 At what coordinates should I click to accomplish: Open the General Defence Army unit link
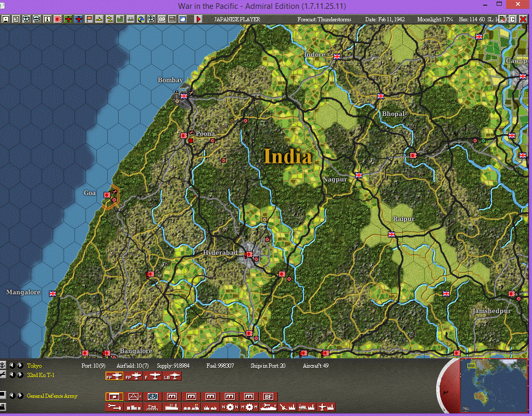[52, 396]
